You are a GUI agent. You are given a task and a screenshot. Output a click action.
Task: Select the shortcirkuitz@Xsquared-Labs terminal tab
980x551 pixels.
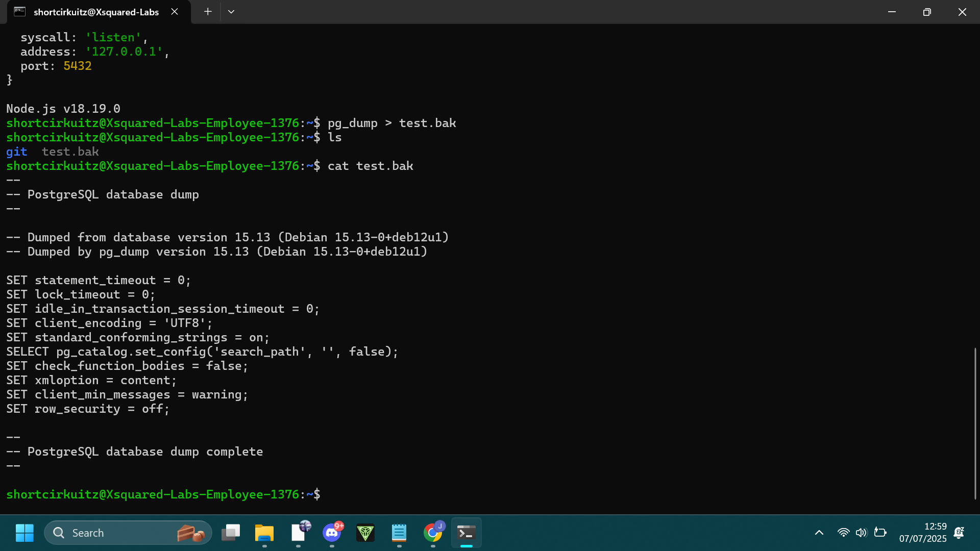96,12
